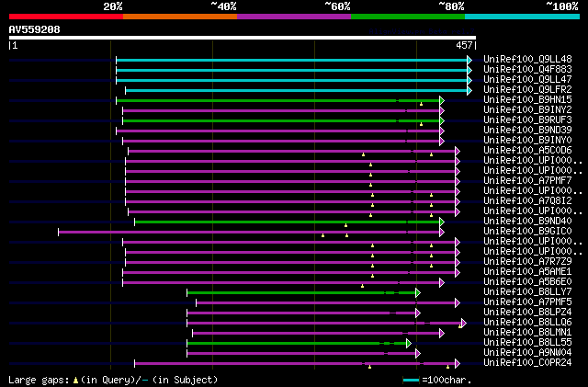Open hit UniRef100_B9HN15
This screenshot has width=588, height=387.
pos(527,100)
